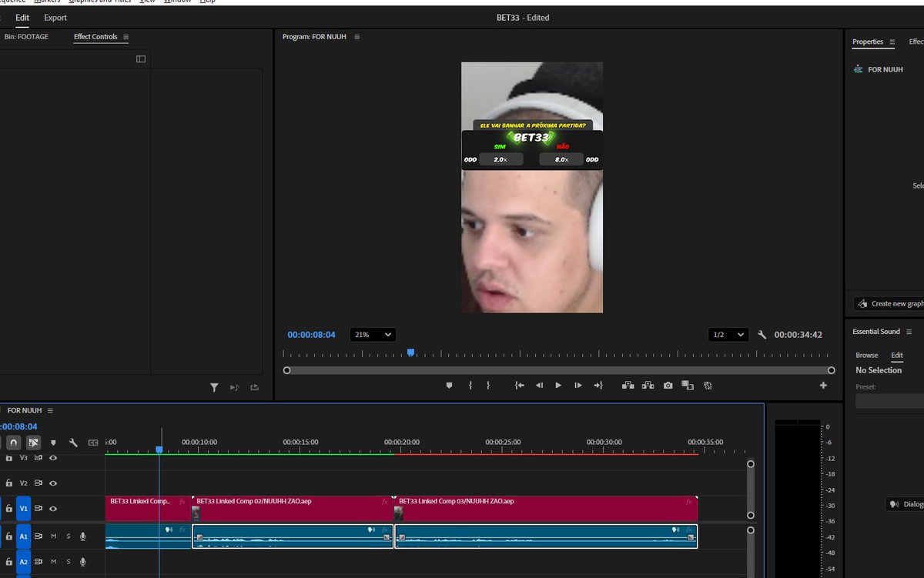Target track V1 button
This screenshot has width=924, height=578.
24,509
